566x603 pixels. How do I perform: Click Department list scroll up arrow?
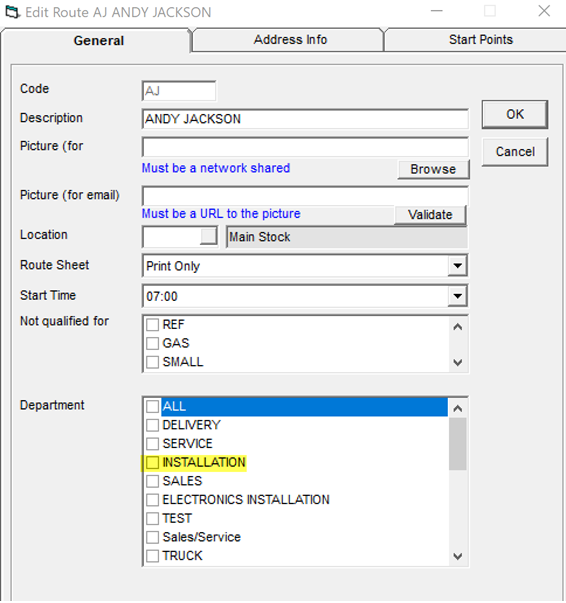pyautogui.click(x=458, y=408)
